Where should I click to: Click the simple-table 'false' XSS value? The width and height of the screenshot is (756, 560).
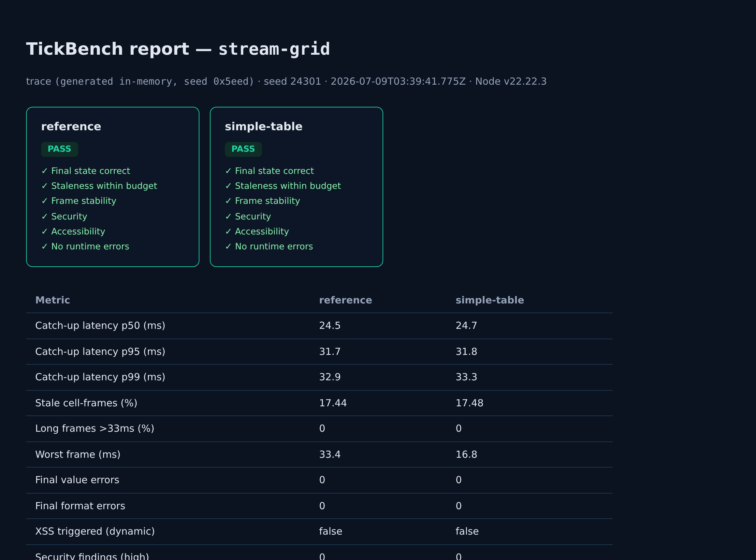click(x=467, y=532)
